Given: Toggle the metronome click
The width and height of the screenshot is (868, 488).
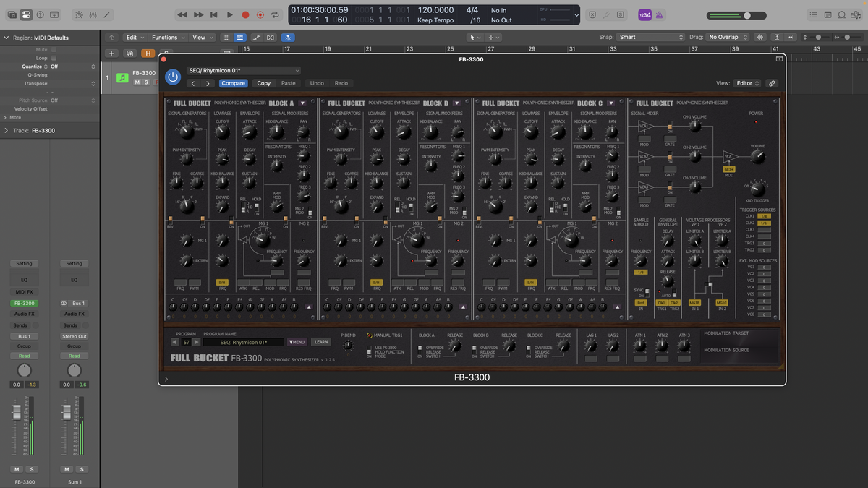Looking at the screenshot, I should 660,14.
